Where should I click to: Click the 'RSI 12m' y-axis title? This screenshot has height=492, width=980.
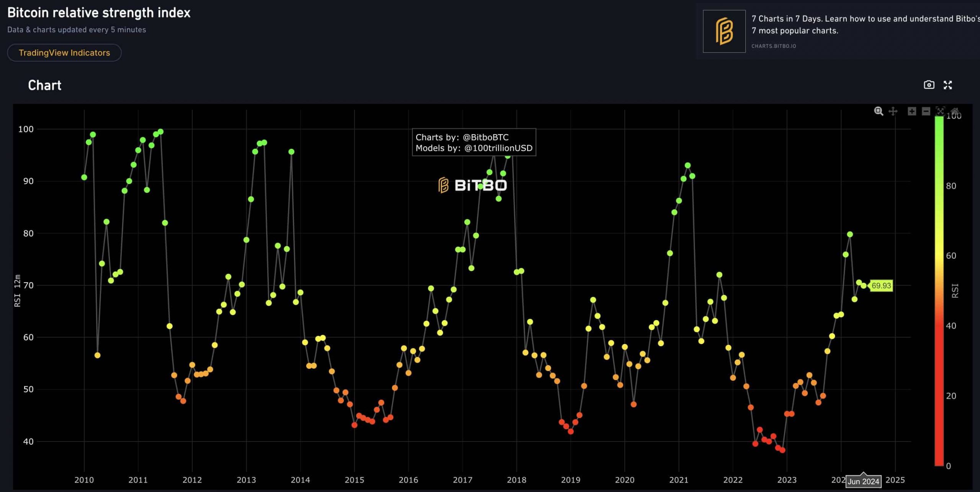click(x=17, y=291)
